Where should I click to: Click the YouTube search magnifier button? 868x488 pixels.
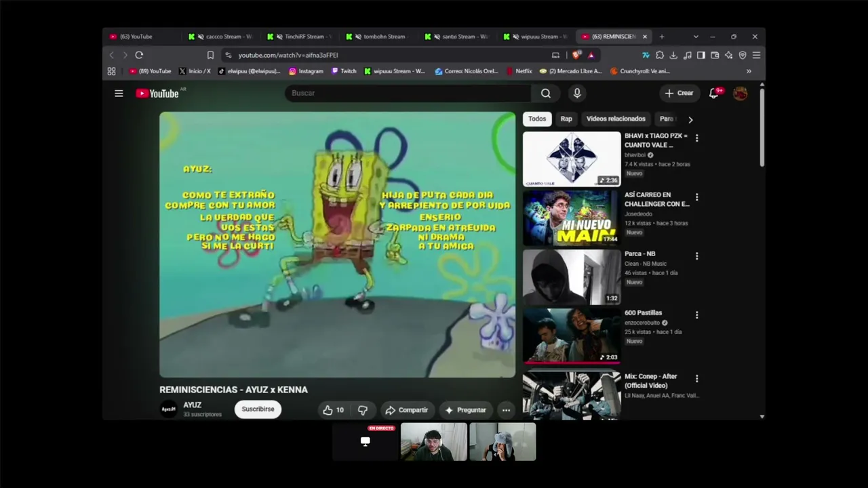click(546, 94)
